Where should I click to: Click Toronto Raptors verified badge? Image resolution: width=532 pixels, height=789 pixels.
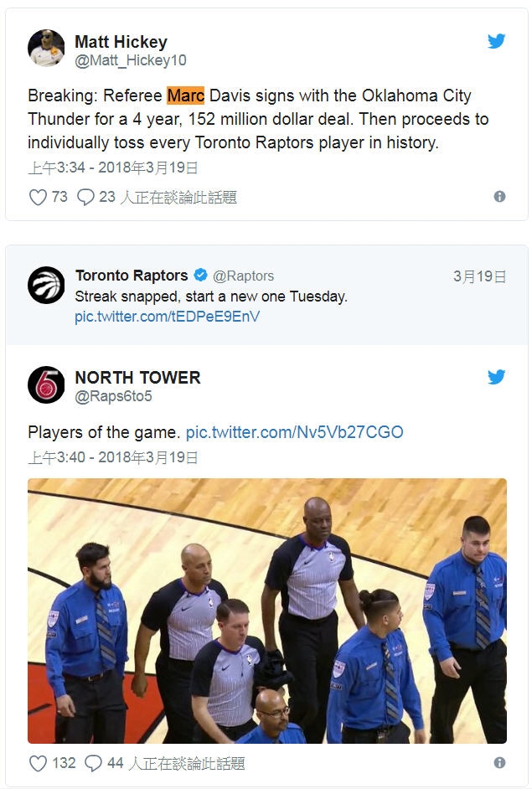(x=201, y=276)
